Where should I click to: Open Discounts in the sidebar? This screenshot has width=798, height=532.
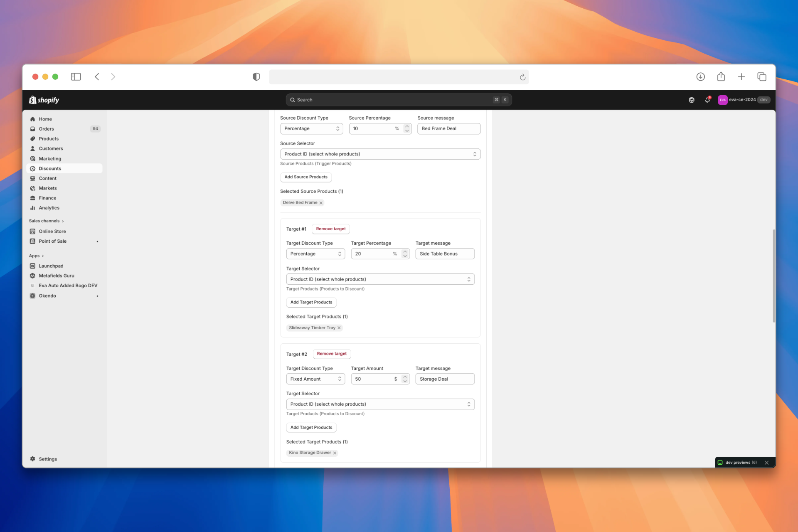coord(50,168)
